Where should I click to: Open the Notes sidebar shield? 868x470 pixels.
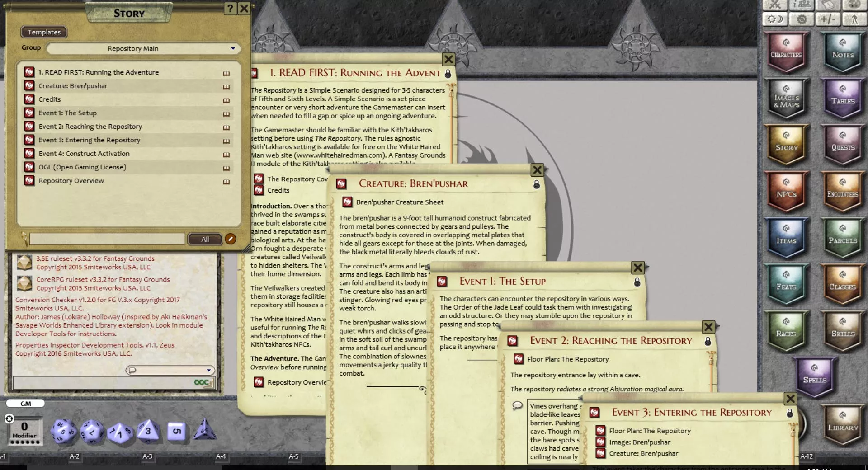point(843,53)
